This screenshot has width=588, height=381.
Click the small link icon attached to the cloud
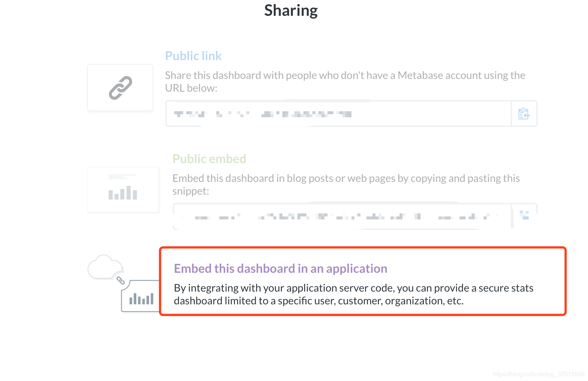pos(121,281)
